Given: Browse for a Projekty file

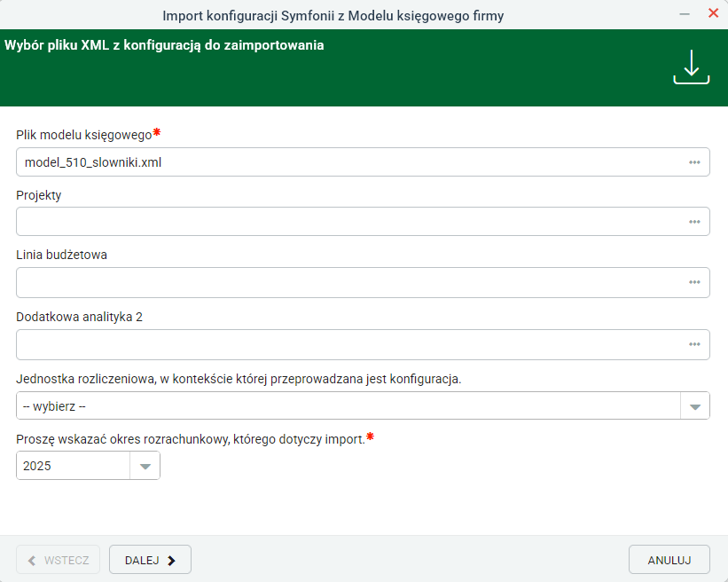Looking at the screenshot, I should (x=694, y=222).
